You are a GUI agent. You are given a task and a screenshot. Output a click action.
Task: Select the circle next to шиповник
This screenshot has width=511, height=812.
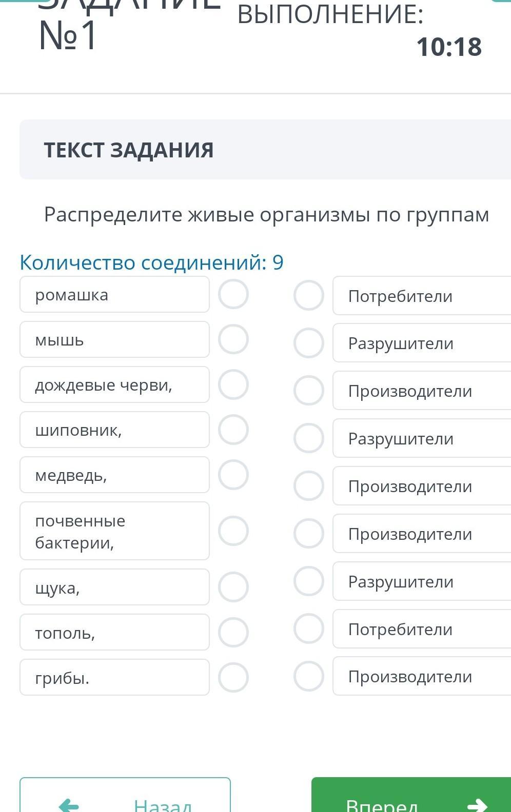point(233,430)
